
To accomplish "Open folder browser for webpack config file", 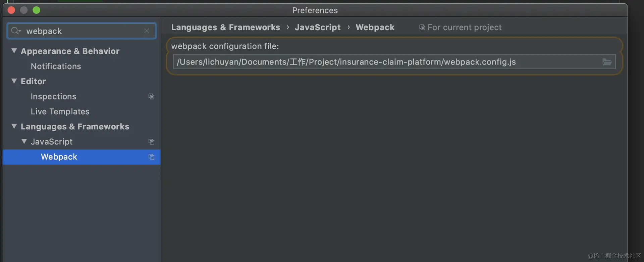I will (x=607, y=62).
